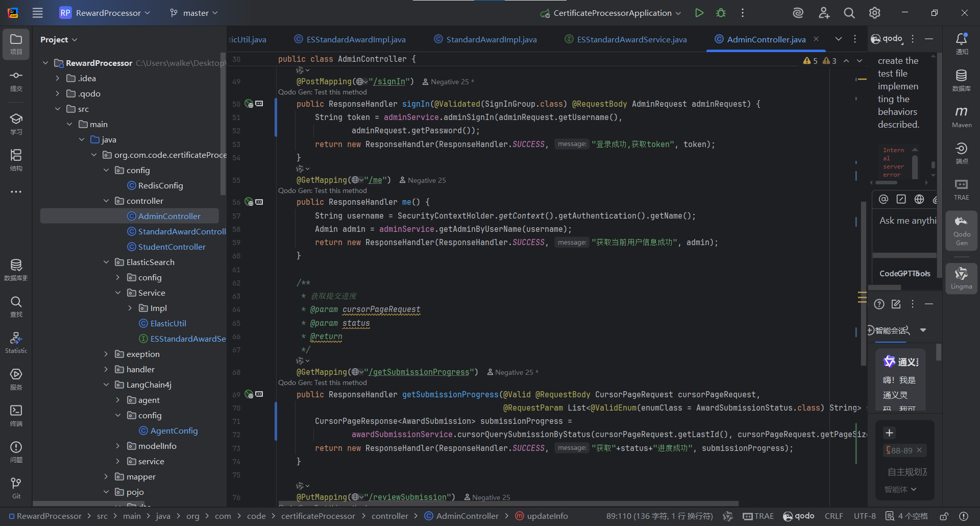
Task: Open the RewardProcessor project dropdown
Action: (105, 13)
